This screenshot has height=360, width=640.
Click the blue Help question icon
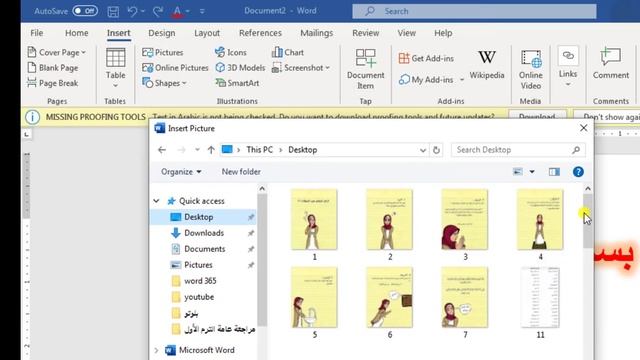point(578,172)
